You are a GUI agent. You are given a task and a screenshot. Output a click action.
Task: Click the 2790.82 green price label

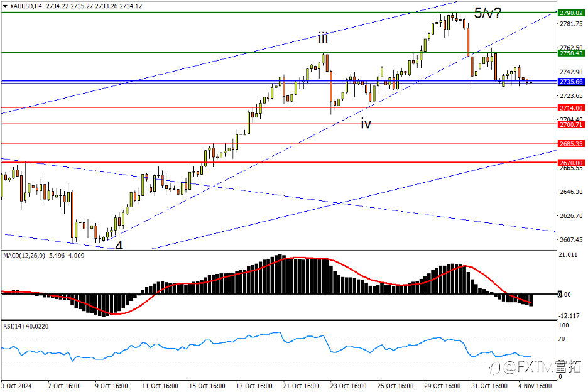click(x=571, y=13)
